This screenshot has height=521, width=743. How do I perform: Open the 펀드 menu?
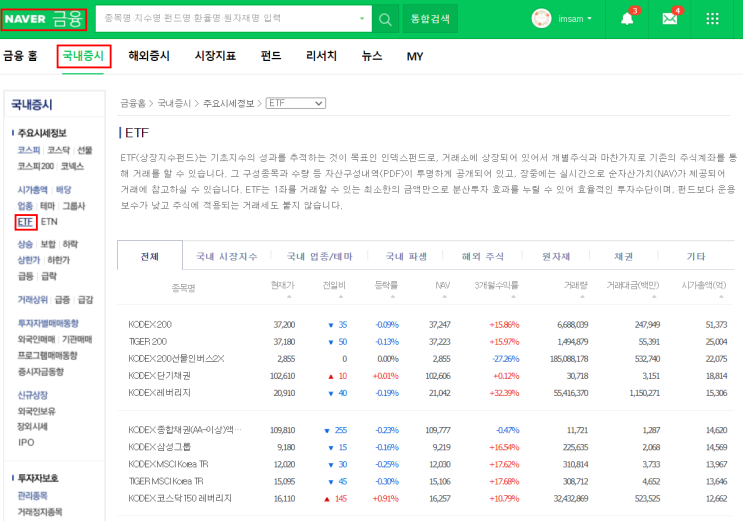pos(271,56)
